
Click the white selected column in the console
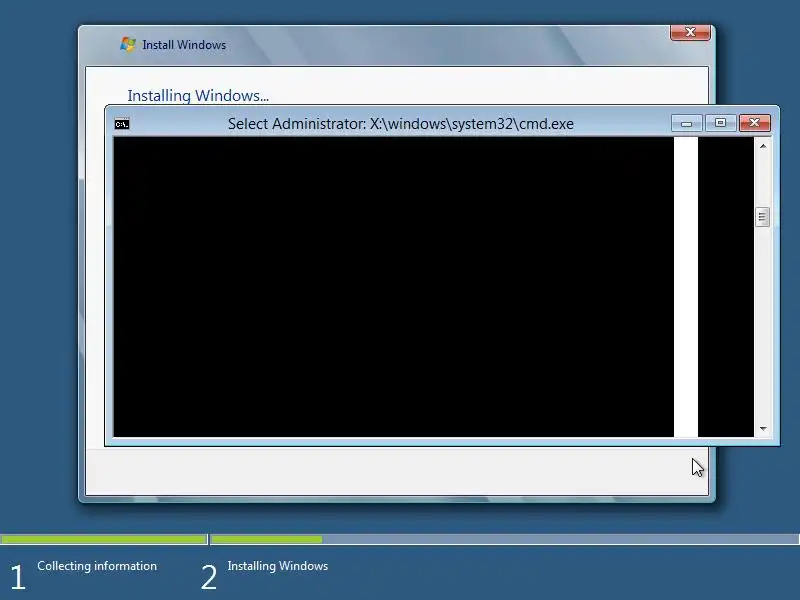686,287
